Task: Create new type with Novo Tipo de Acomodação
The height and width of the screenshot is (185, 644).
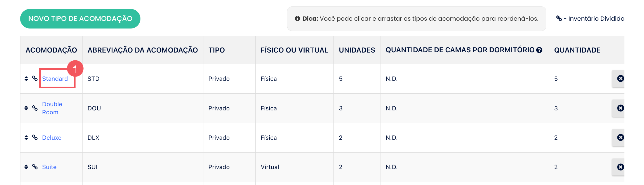Action: 80,19
